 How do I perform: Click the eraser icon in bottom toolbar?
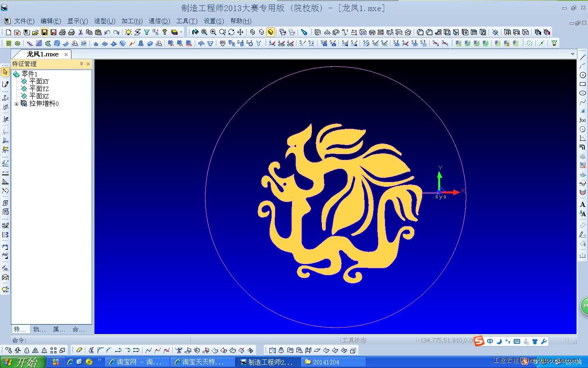tap(79, 350)
